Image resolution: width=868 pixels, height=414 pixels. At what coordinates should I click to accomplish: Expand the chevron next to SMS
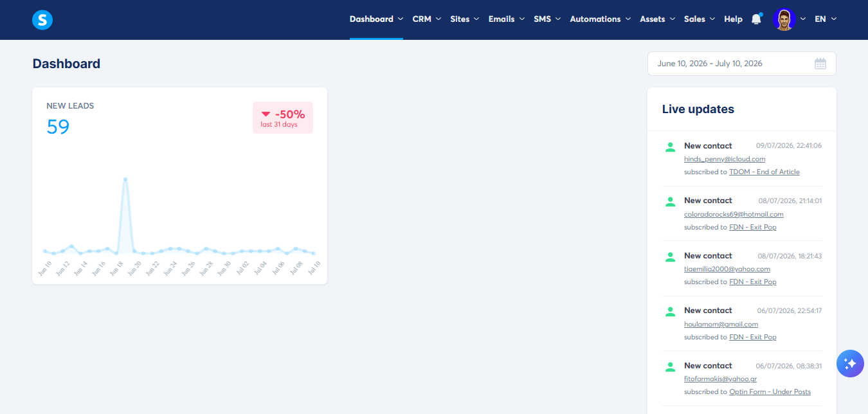click(558, 19)
